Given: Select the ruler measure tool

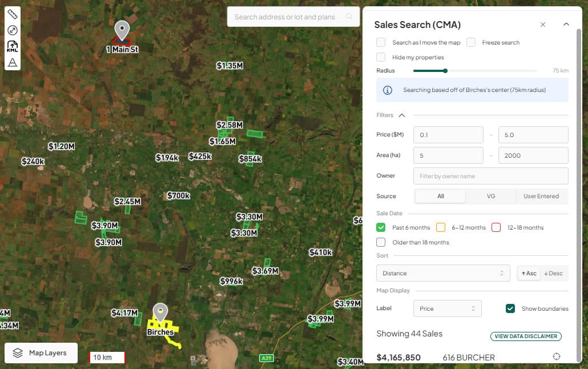Looking at the screenshot, I should 13,14.
